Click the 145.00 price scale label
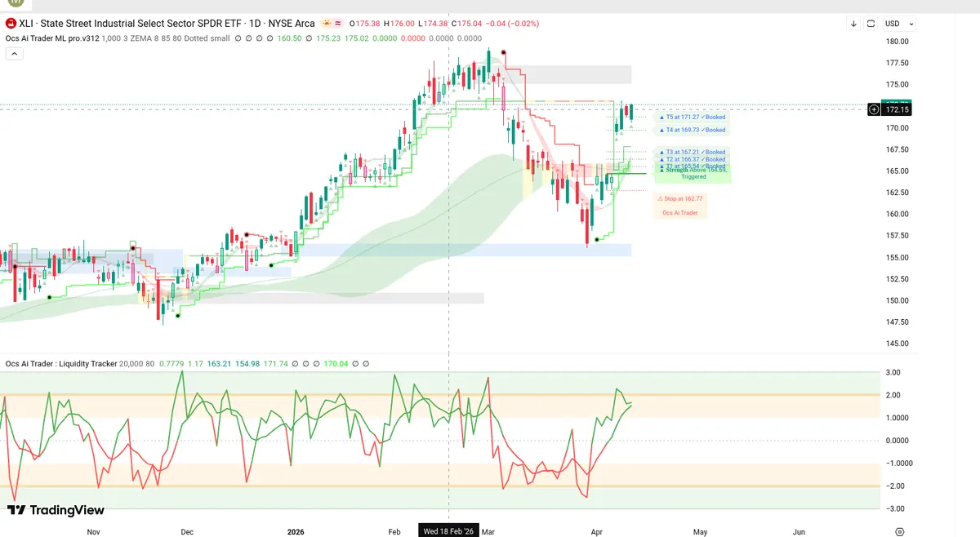The image size is (980, 537). (x=898, y=344)
